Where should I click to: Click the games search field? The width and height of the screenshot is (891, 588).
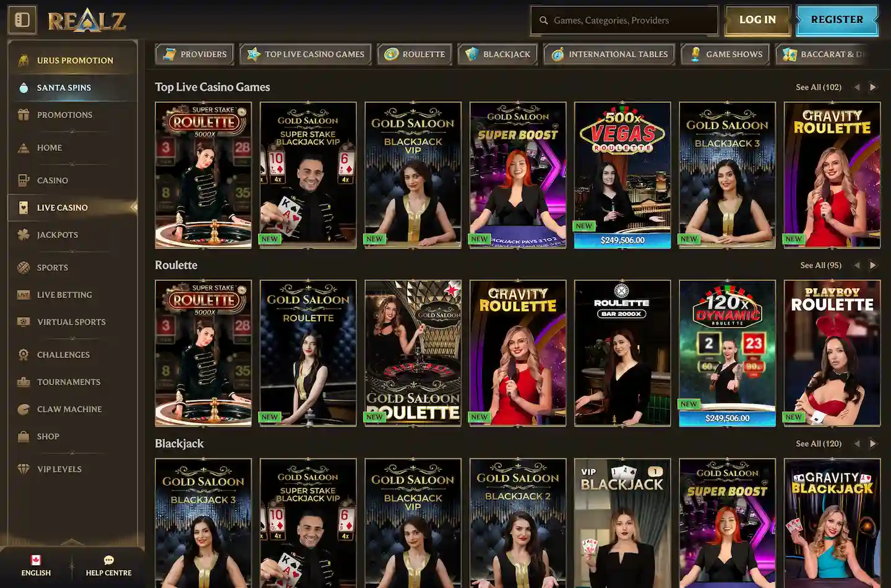[624, 20]
